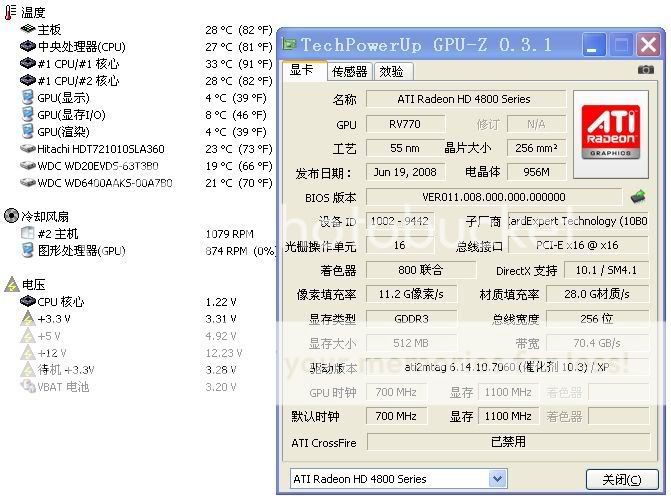671x500 pixels.
Task: Minimize the GPU-Z window
Action: pos(593,44)
